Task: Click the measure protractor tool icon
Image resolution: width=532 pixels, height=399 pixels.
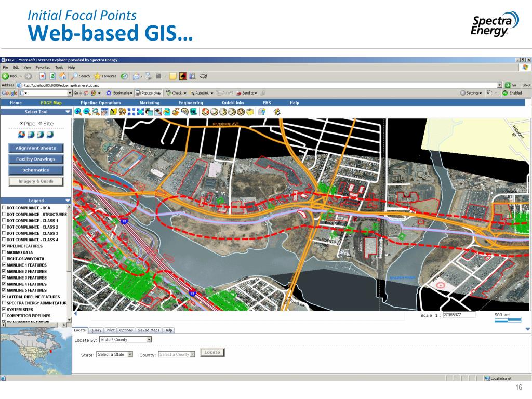Action: (x=184, y=112)
